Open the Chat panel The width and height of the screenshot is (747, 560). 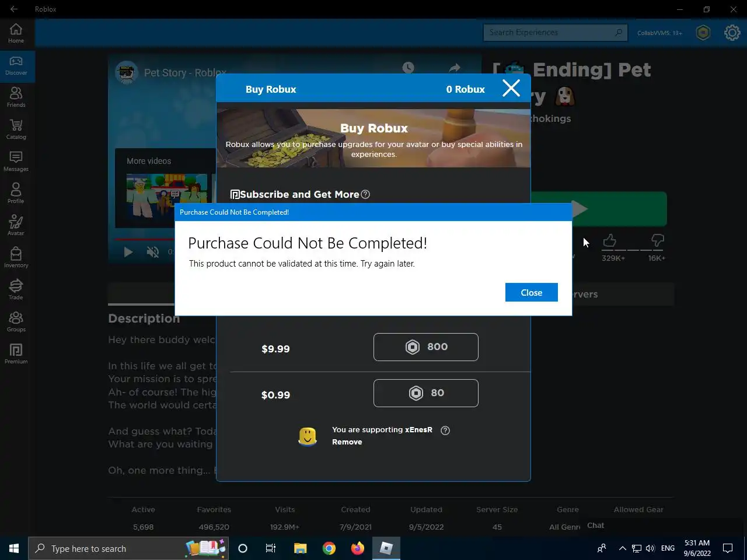click(595, 526)
